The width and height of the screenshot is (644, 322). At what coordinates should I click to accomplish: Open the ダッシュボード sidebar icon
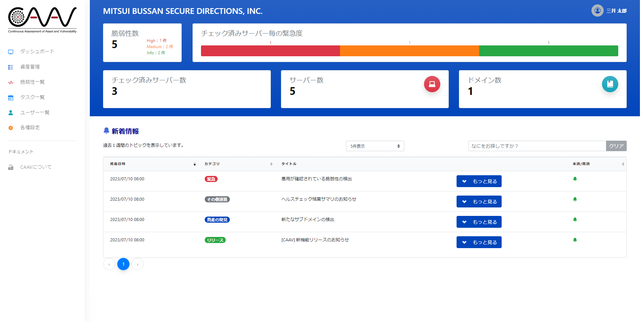click(x=11, y=51)
